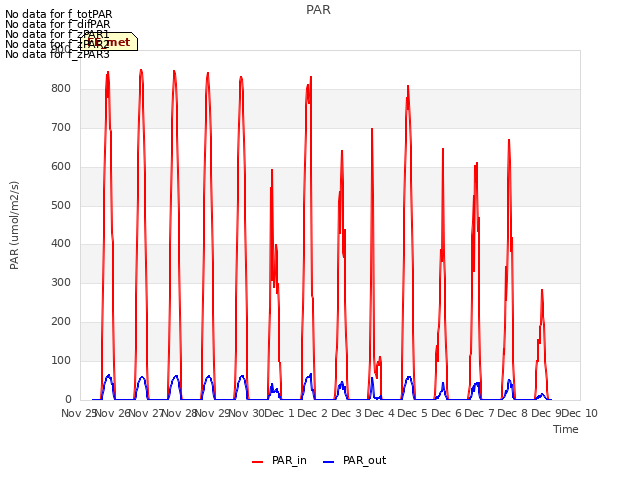Click the Dec 7 x-axis tick label
Image resolution: width=640 pixels, height=480 pixels.
coord(480,413)
